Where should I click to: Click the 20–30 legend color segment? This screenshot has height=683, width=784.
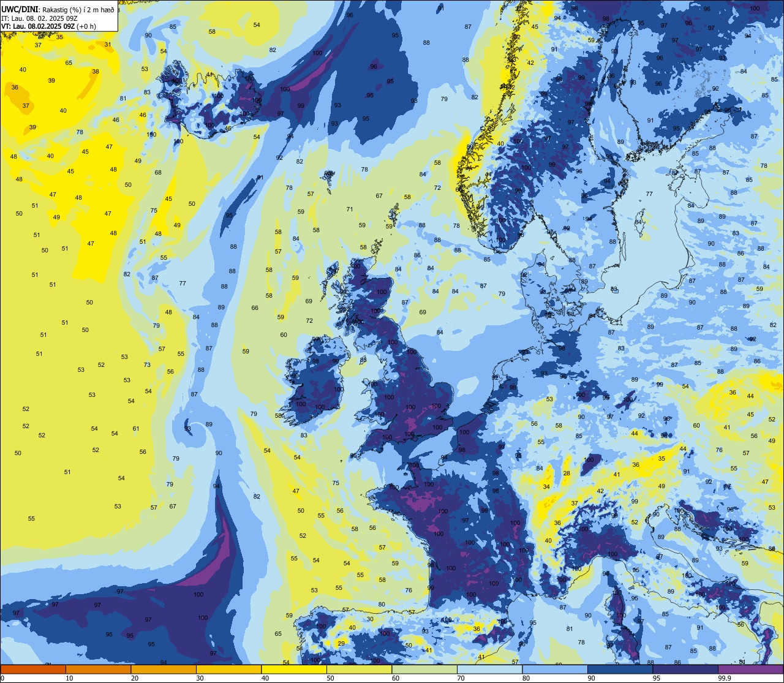point(164,669)
